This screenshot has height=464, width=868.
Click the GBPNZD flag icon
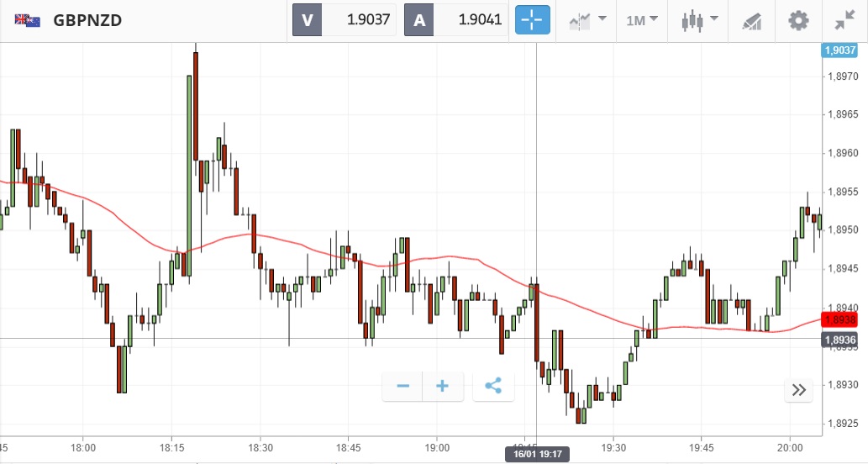26,20
